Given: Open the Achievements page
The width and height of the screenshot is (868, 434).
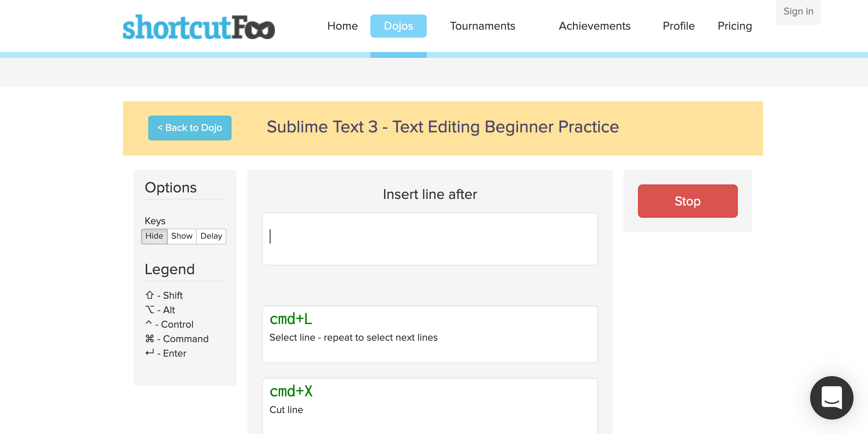Looking at the screenshot, I should [x=595, y=26].
